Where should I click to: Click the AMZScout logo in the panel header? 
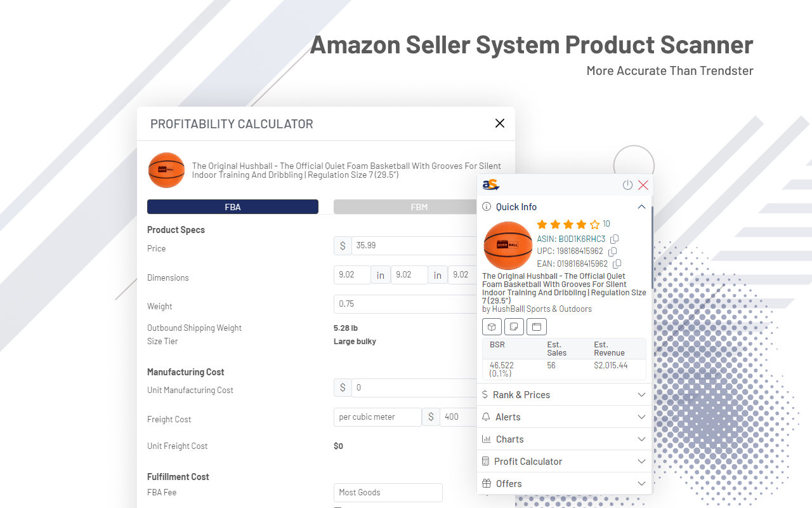click(x=492, y=184)
